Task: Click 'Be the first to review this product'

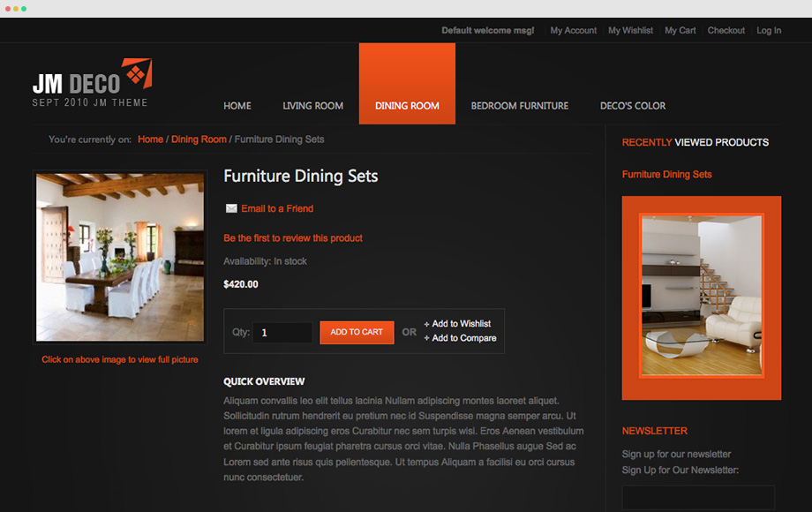Action: coord(293,238)
